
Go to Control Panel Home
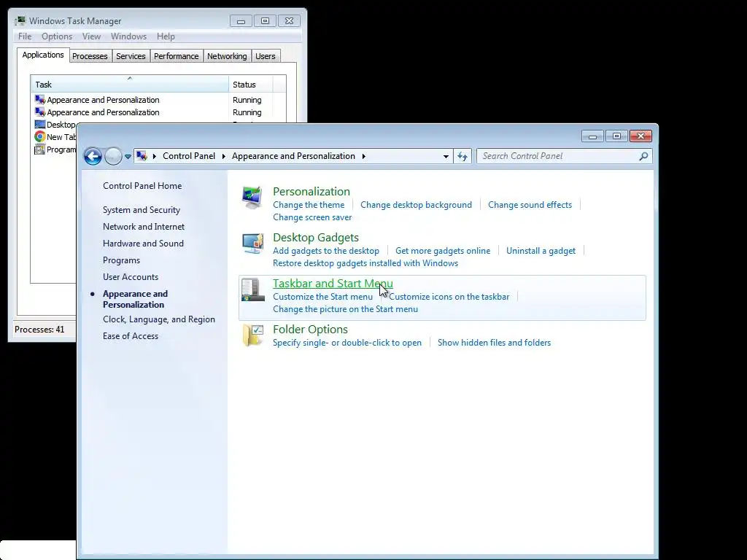[142, 186]
